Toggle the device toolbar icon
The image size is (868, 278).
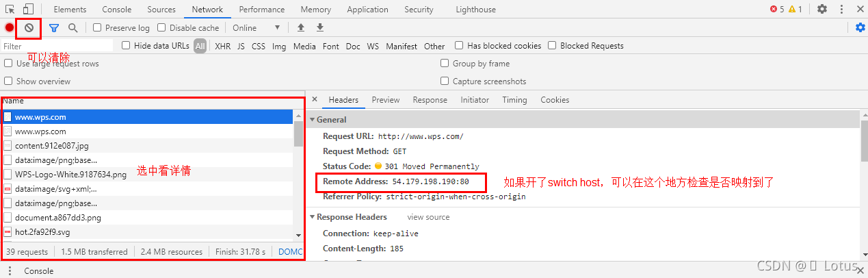coord(29,10)
